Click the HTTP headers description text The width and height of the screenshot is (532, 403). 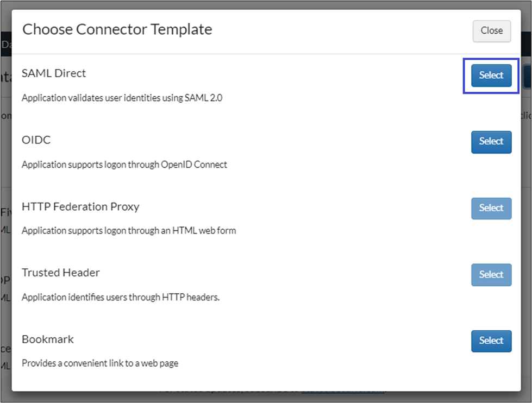[121, 297]
